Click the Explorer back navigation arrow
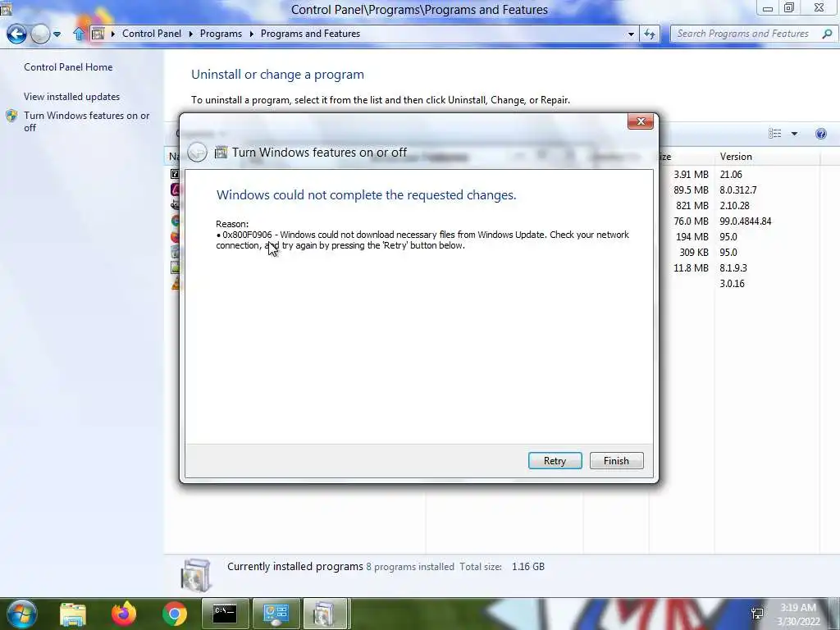Viewport: 840px width, 630px height. [x=16, y=34]
